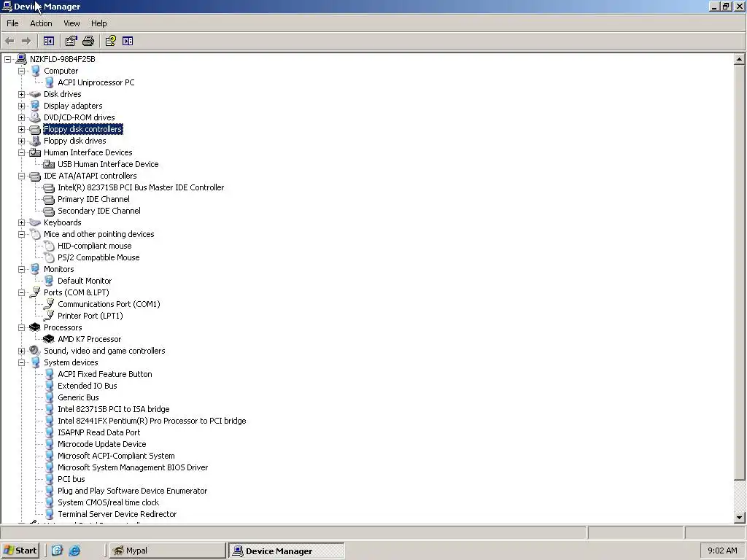Toggle the console tree toolbar icon
This screenshot has width=747, height=560.
point(49,41)
